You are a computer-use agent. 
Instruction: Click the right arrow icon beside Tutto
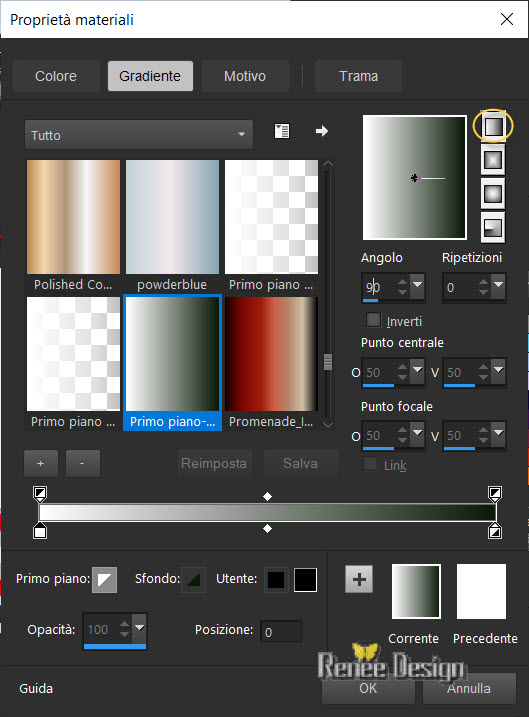[322, 131]
